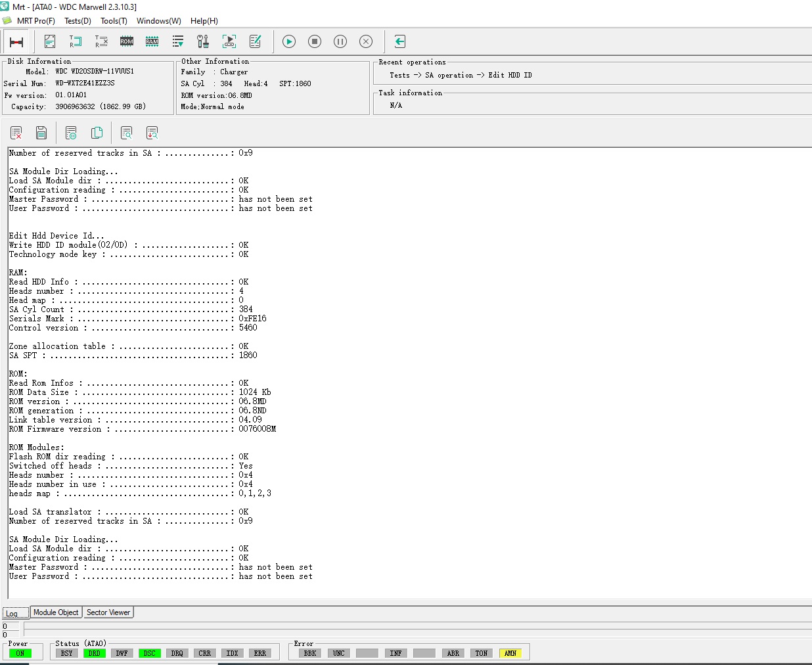812x665 pixels.
Task: Open the Tools(T) menu
Action: [114, 21]
